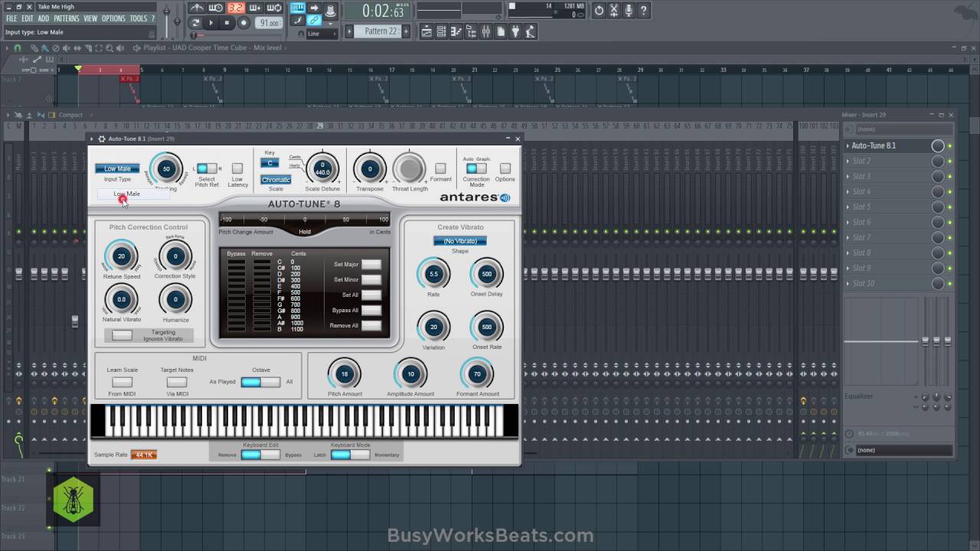The image size is (980, 551).
Task: Open the PATTERNS menu
Action: point(67,18)
